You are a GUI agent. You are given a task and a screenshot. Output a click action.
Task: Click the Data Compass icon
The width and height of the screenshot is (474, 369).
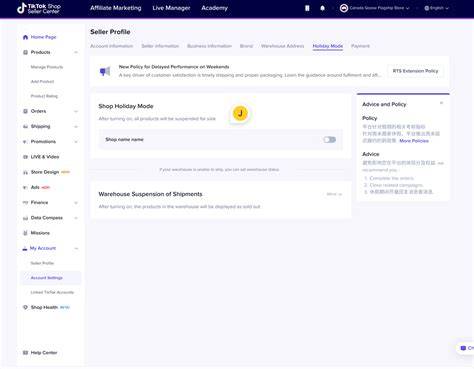point(25,218)
